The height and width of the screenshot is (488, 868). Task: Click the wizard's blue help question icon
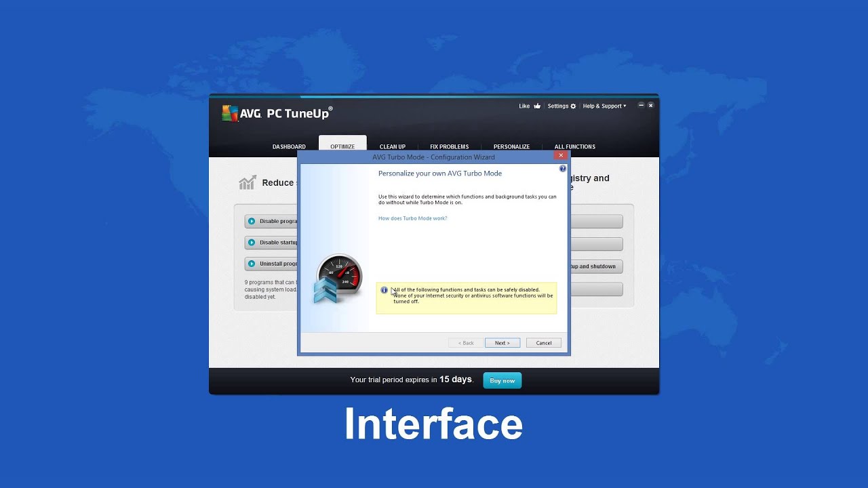(x=562, y=169)
